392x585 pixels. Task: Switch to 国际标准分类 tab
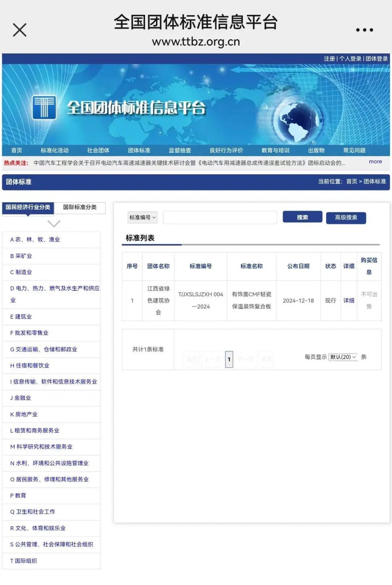click(80, 207)
